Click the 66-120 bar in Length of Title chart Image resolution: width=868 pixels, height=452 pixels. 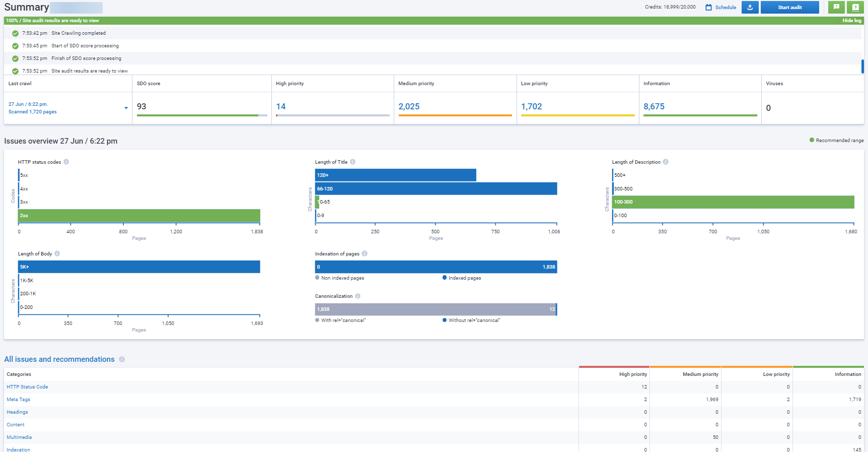436,188
